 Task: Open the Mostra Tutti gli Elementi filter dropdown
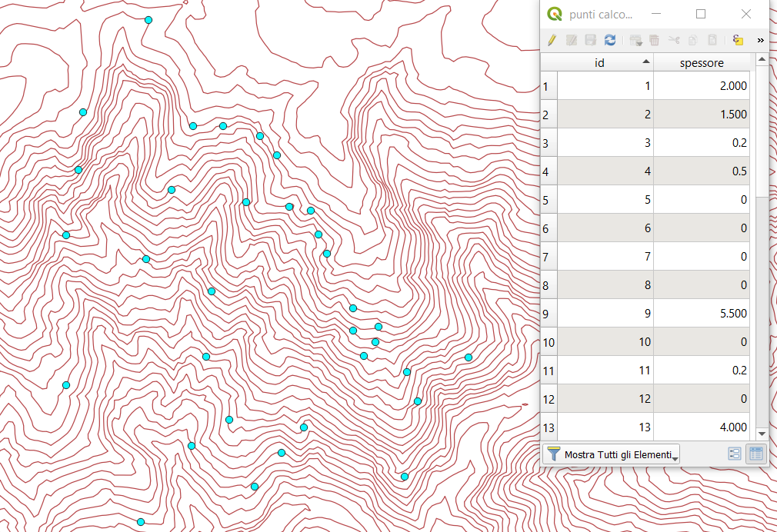pos(611,454)
